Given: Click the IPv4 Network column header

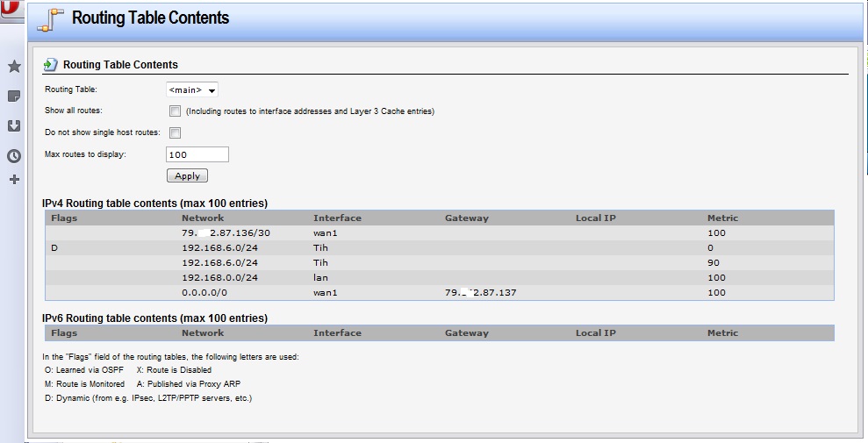Looking at the screenshot, I should pos(203,218).
